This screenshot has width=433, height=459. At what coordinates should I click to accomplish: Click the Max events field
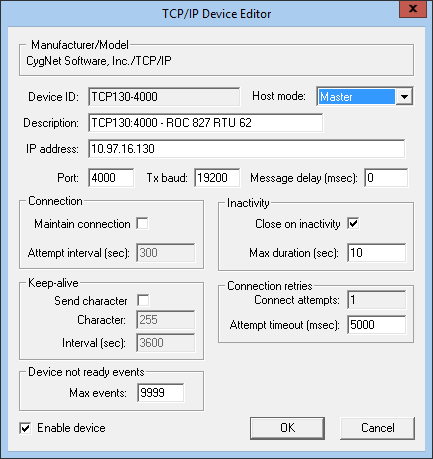point(161,393)
